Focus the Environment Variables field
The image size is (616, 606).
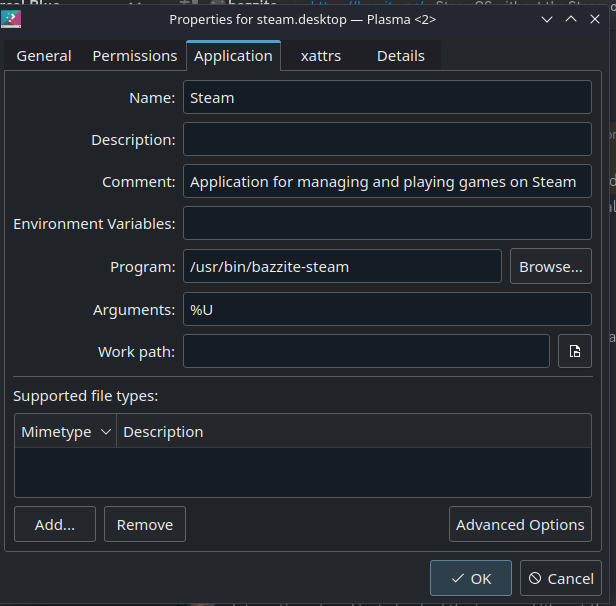[387, 224]
